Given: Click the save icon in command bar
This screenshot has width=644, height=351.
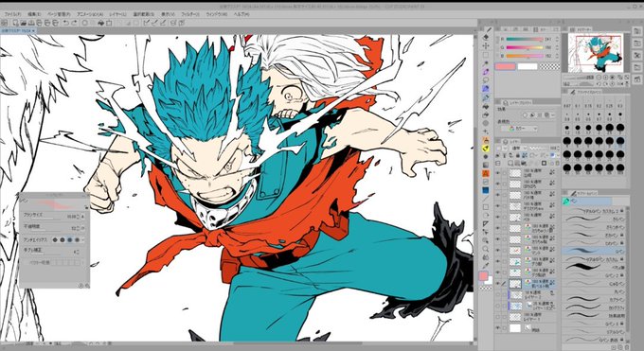Looking at the screenshot, I should (x=31, y=23).
